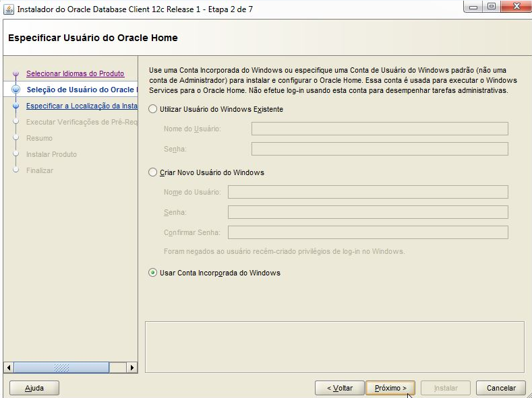This screenshot has height=398, width=532.
Task: Click Senha field under new Windows user
Action: point(367,212)
